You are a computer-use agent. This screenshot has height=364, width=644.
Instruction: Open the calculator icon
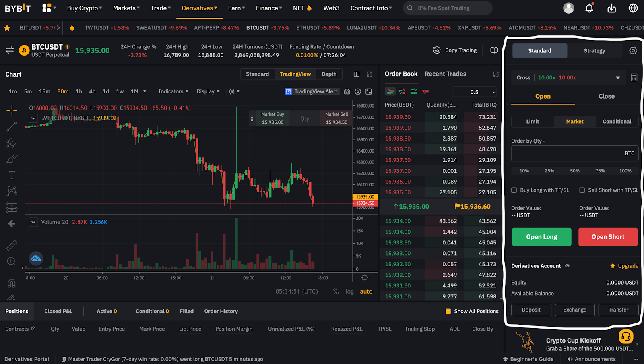[634, 78]
